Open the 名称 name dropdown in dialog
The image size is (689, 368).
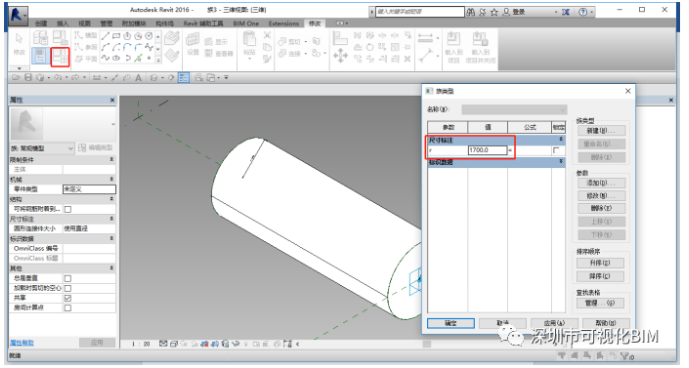[514, 109]
